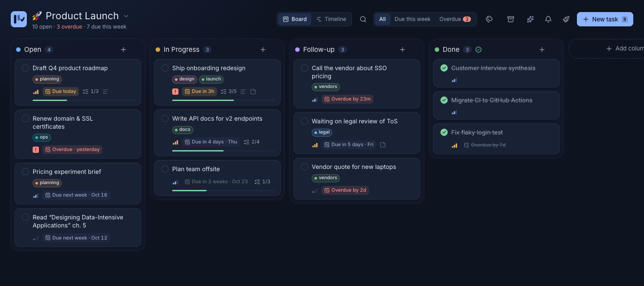Open 'Read Designing Data-Intensive Applications' card
This screenshot has width=644, height=286.
point(78,228)
